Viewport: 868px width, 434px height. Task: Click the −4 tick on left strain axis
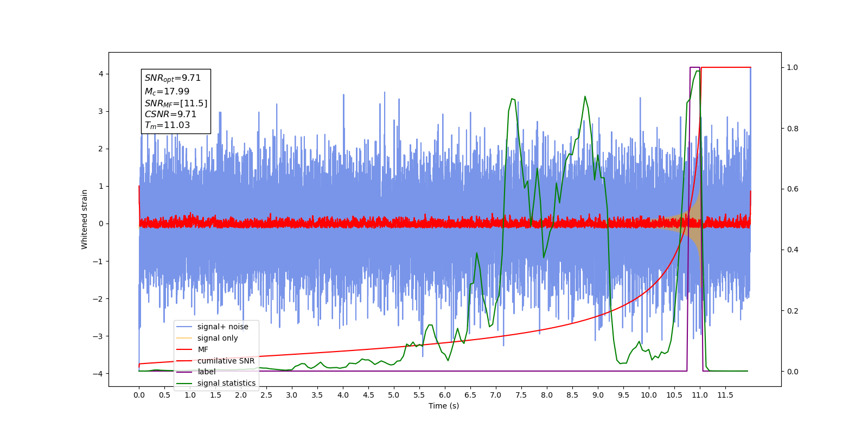98,374
